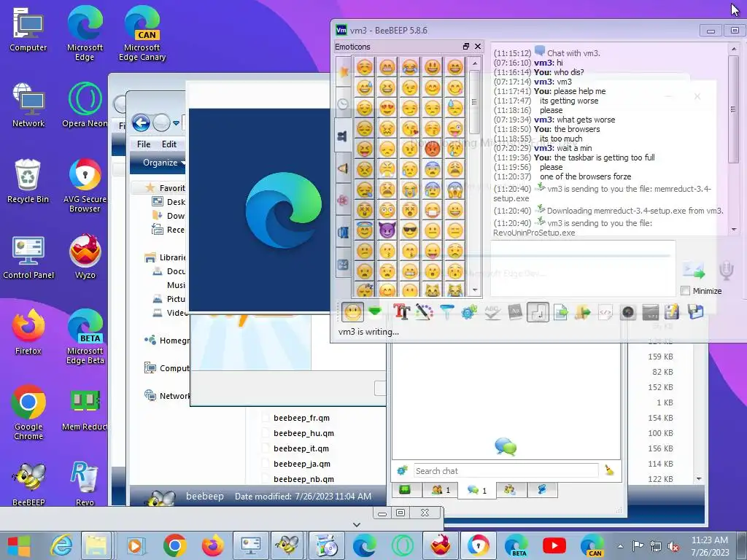
Task: Insert the sunglasses face emoticon
Action: click(x=410, y=230)
